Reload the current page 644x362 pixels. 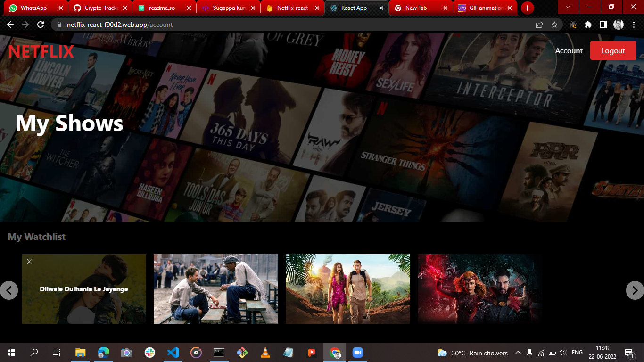pos(41,25)
